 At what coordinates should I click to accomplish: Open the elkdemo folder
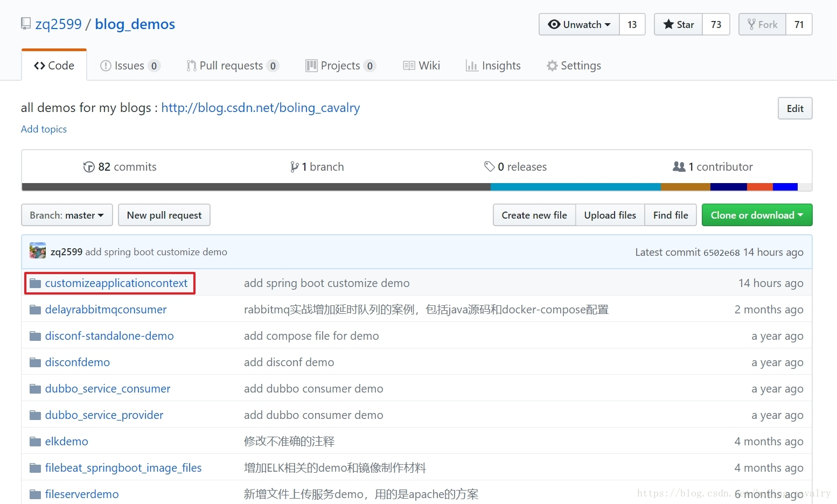pos(67,442)
